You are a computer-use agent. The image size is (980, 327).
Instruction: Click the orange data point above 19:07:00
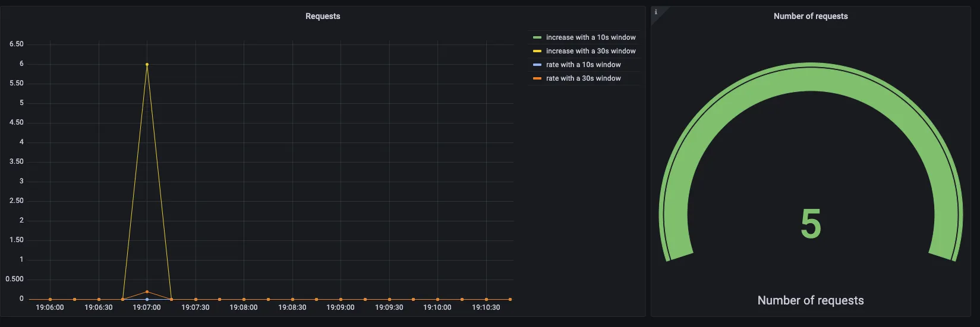pyautogui.click(x=147, y=291)
